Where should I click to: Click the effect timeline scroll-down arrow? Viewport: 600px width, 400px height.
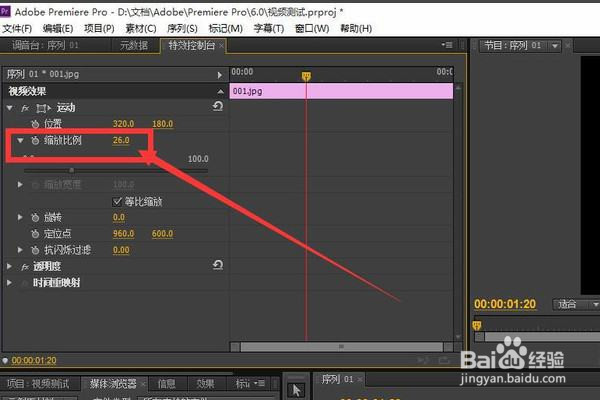(458, 337)
